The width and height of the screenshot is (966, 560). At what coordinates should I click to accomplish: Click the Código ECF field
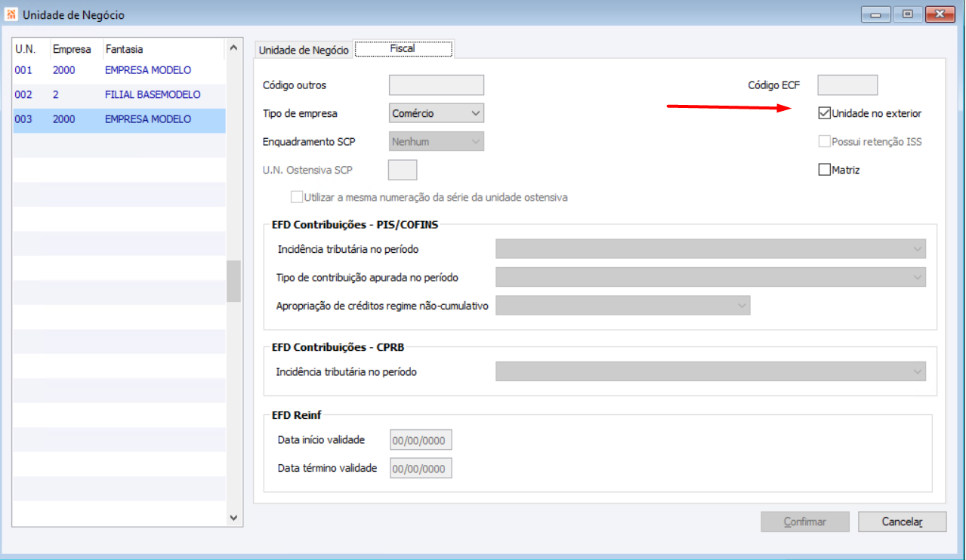coord(847,85)
